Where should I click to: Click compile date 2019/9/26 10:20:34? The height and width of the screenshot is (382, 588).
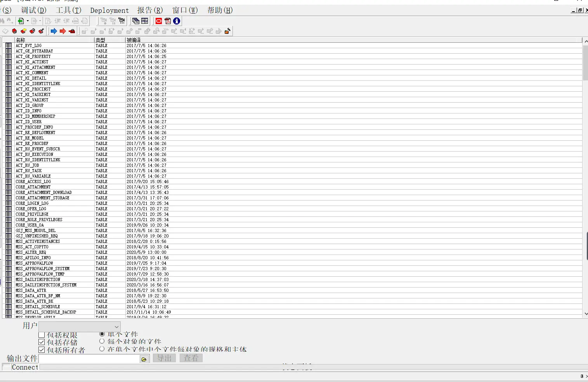pyautogui.click(x=147, y=225)
